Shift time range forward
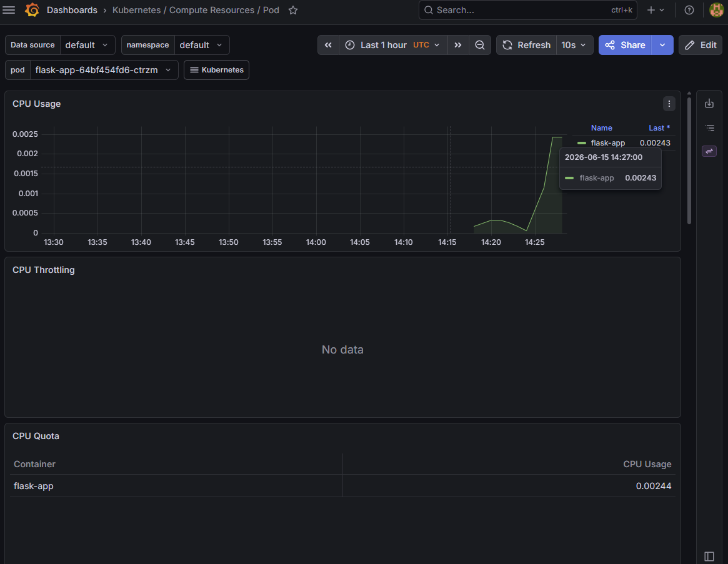 tap(458, 45)
